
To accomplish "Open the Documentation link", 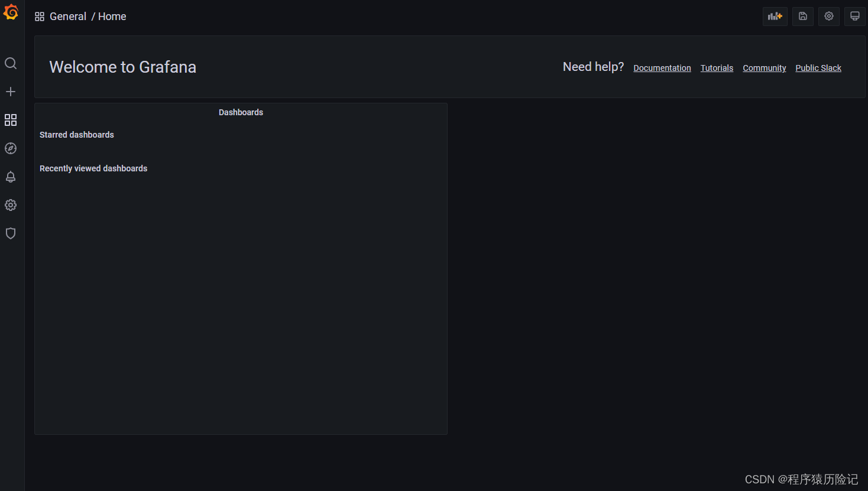I will click(662, 68).
